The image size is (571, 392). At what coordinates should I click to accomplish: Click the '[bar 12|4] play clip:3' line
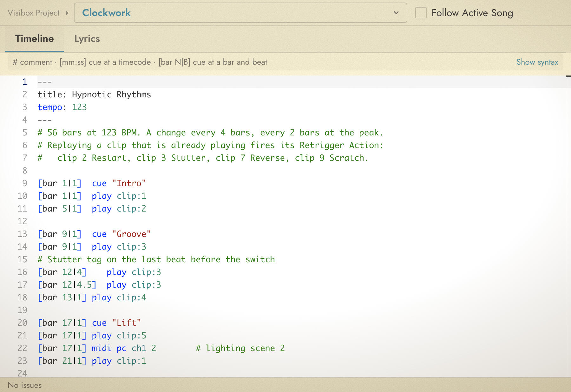[x=99, y=272]
